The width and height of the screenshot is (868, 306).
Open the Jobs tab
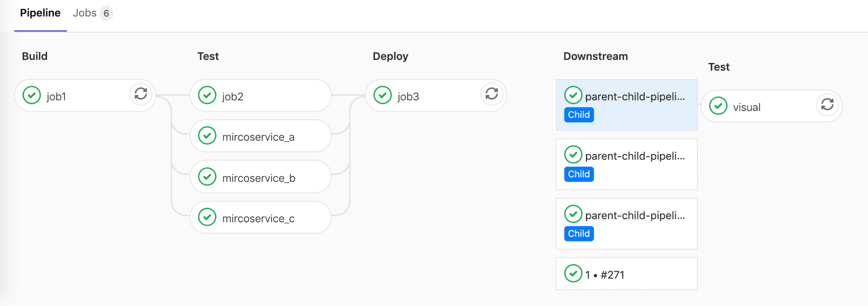84,13
